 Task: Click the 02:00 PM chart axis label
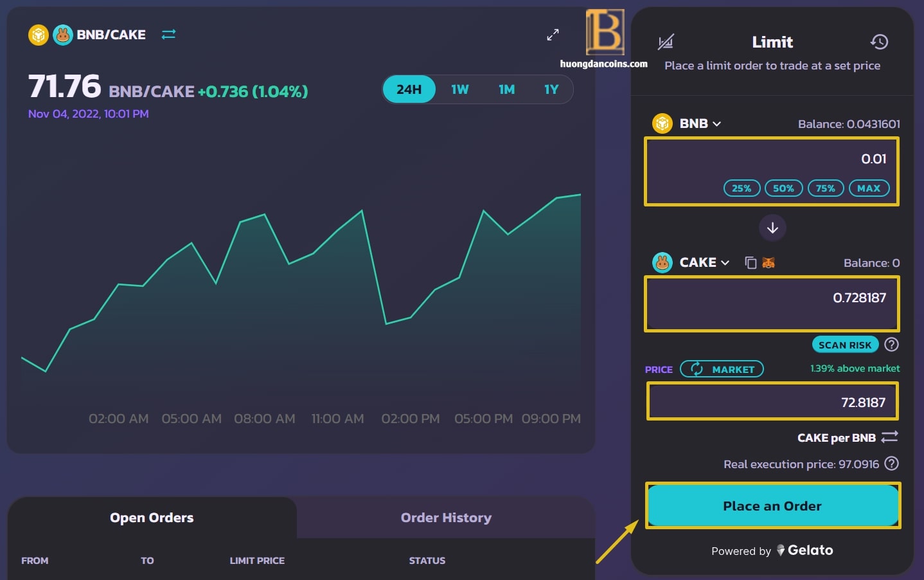tap(411, 419)
